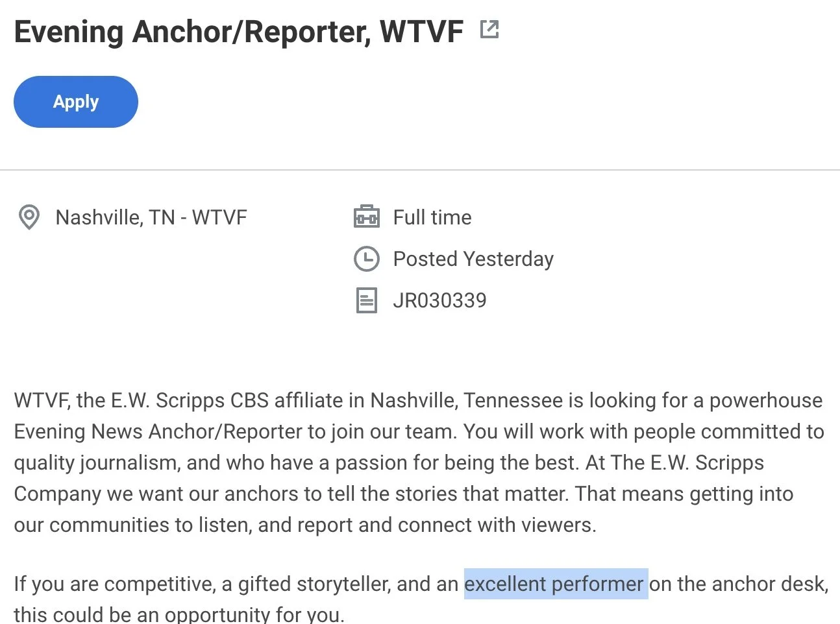Click the job title Evening Anchor/Reporter, WTVF
840x624 pixels.
tap(239, 32)
